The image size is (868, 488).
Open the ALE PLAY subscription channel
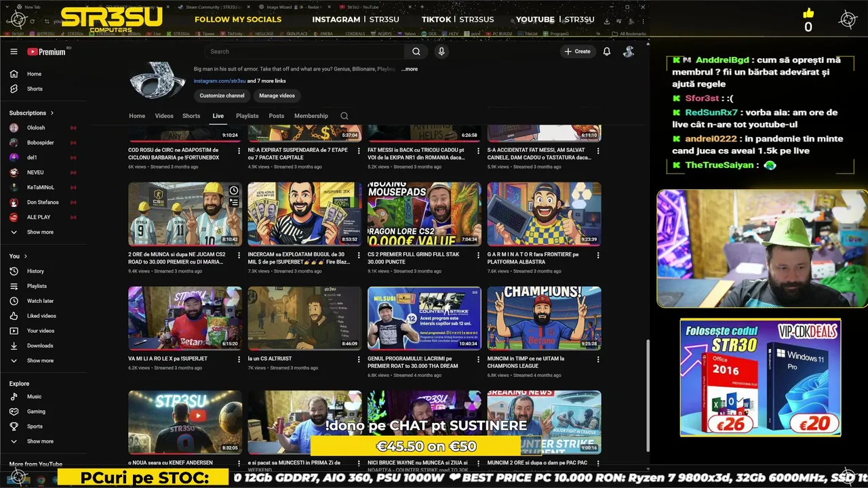[42, 217]
